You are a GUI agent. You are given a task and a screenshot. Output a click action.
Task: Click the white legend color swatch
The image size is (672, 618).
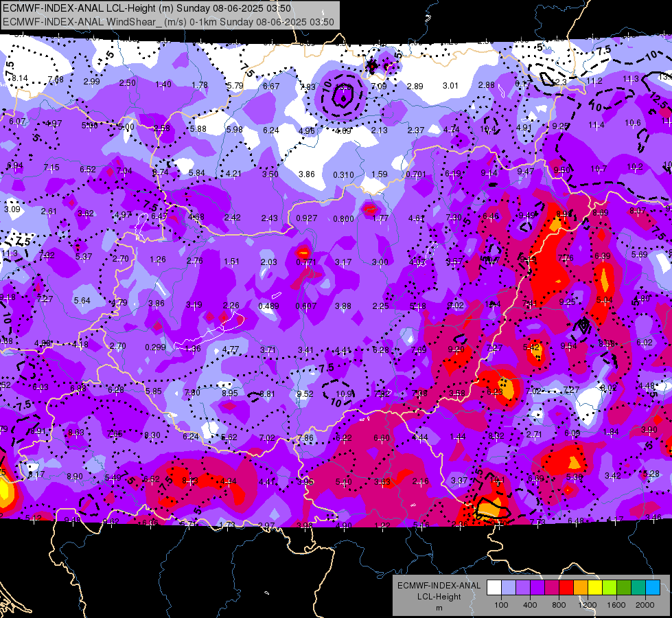[494, 588]
